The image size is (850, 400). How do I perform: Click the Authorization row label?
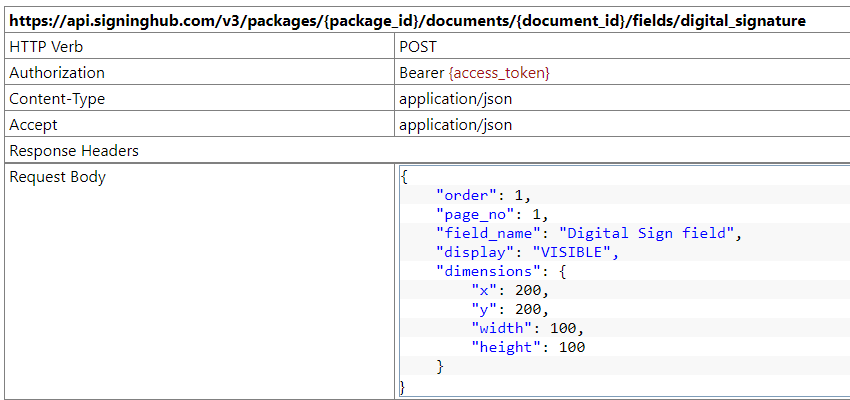57,73
